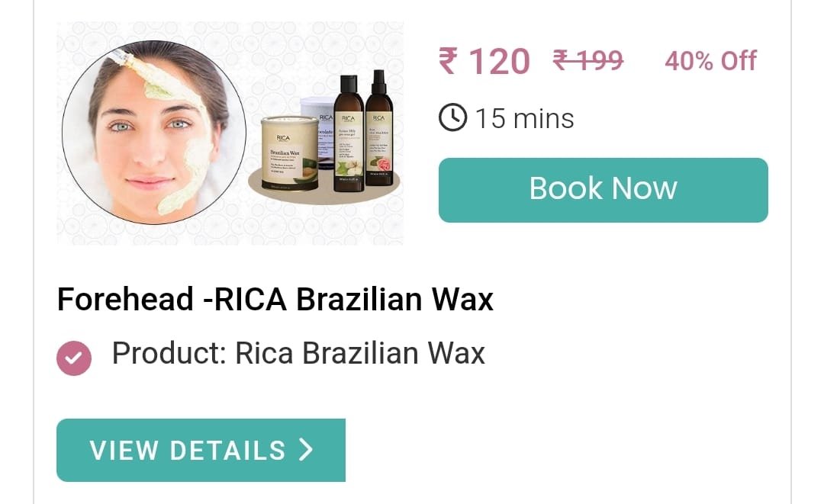This screenshot has height=504, width=824.
Task: Click the VIEW DETAILS label text
Action: pyautogui.click(x=188, y=451)
